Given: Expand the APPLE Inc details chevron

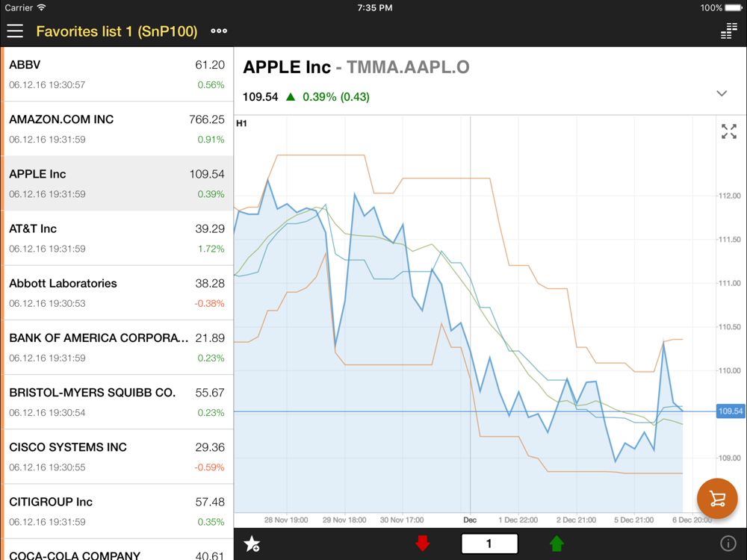Looking at the screenshot, I should pos(722,93).
